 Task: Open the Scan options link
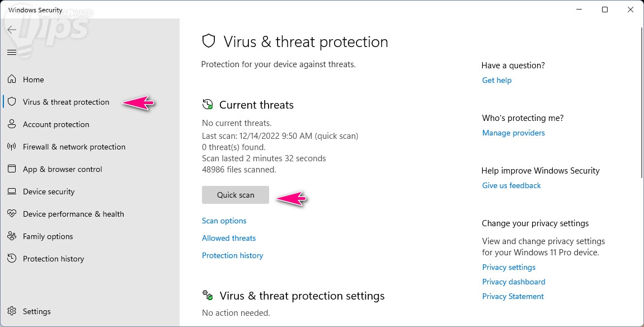pyautogui.click(x=224, y=221)
